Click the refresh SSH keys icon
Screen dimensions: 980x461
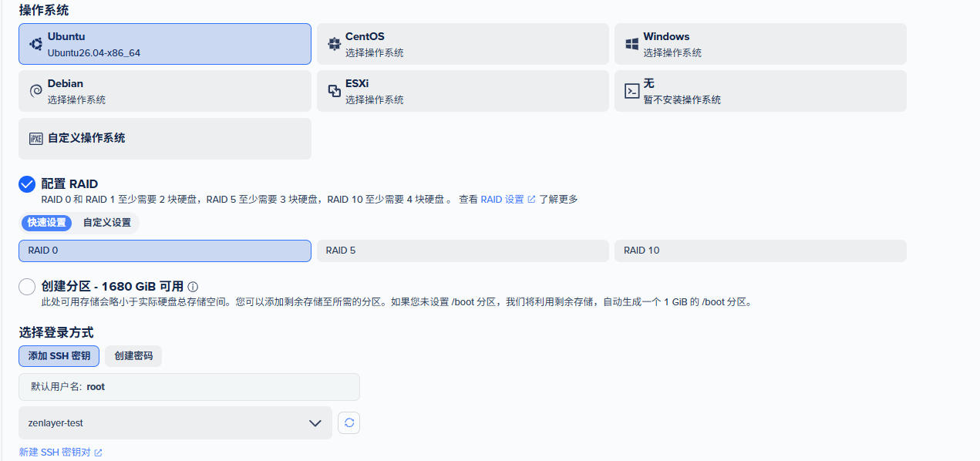click(x=349, y=422)
